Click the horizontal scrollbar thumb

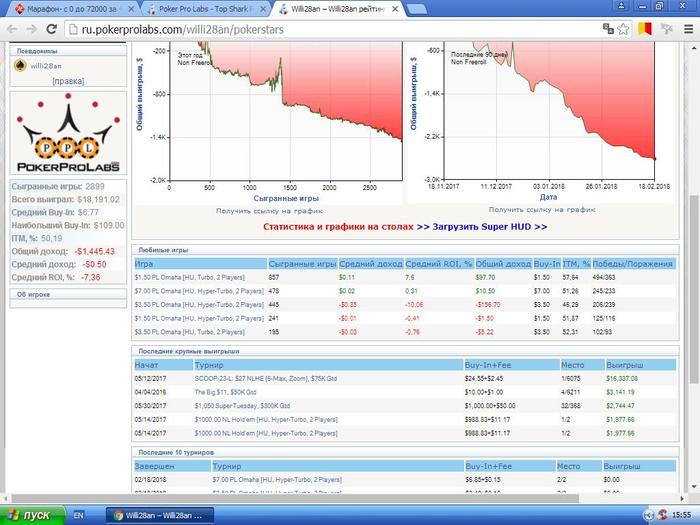(x=295, y=498)
